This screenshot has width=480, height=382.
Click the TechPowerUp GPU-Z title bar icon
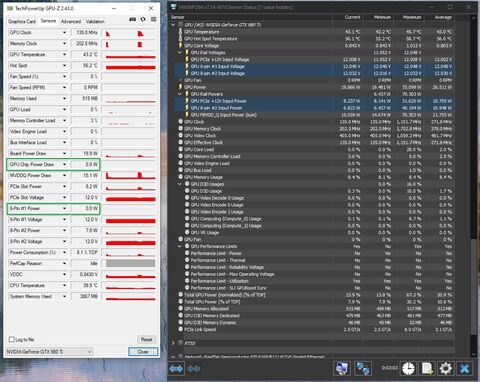pyautogui.click(x=10, y=8)
